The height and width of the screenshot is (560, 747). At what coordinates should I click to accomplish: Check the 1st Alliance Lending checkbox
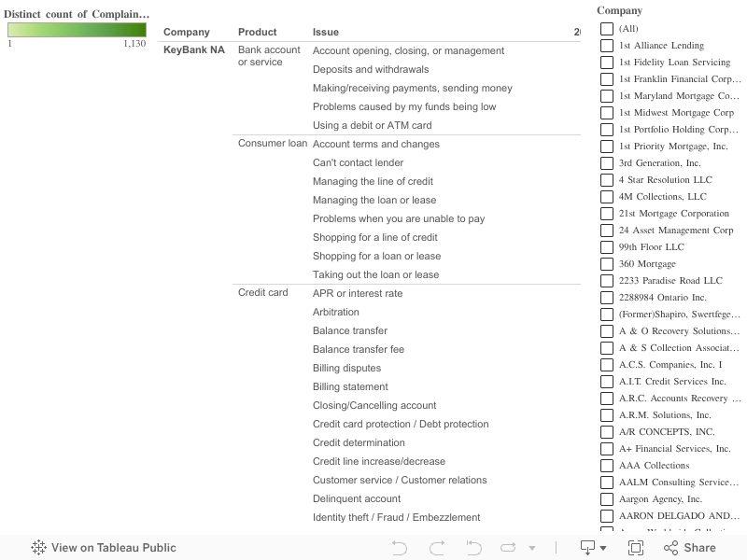pos(606,45)
